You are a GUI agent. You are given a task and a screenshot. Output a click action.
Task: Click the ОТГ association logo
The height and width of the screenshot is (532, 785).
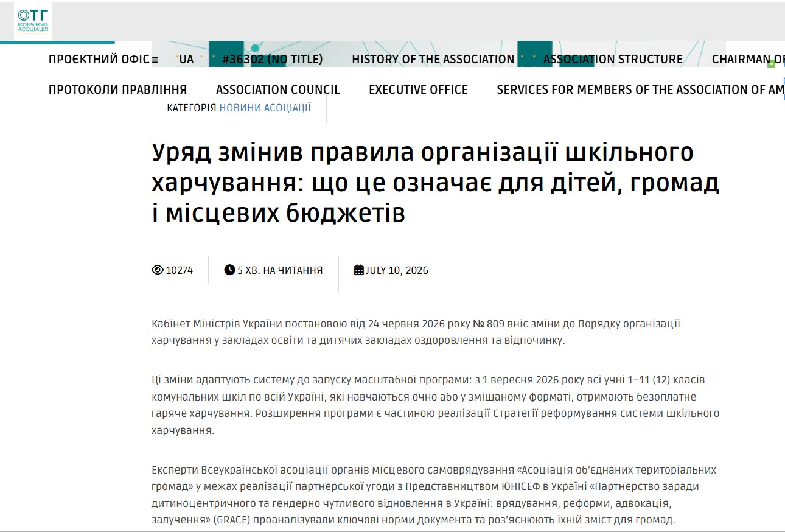pyautogui.click(x=33, y=21)
